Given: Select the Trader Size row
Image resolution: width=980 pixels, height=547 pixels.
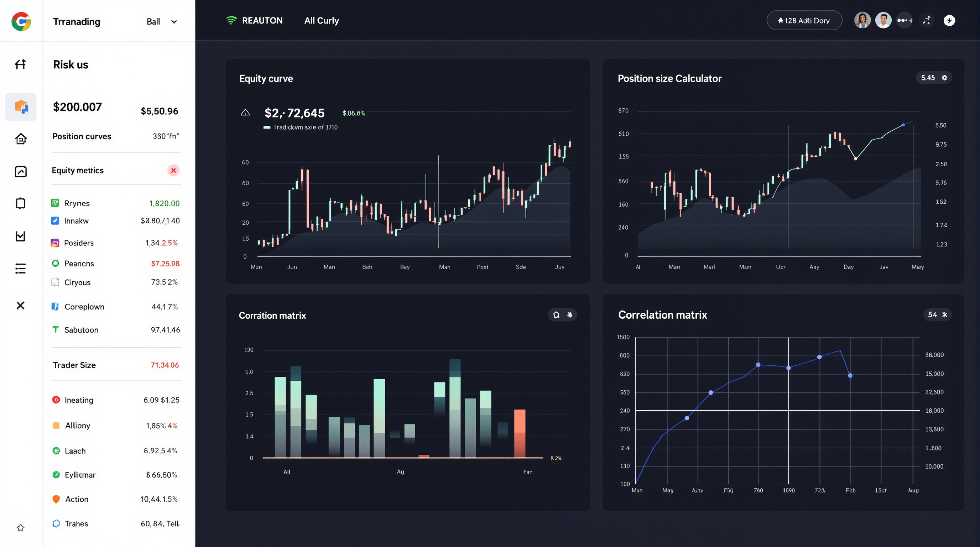Looking at the screenshot, I should (x=116, y=365).
